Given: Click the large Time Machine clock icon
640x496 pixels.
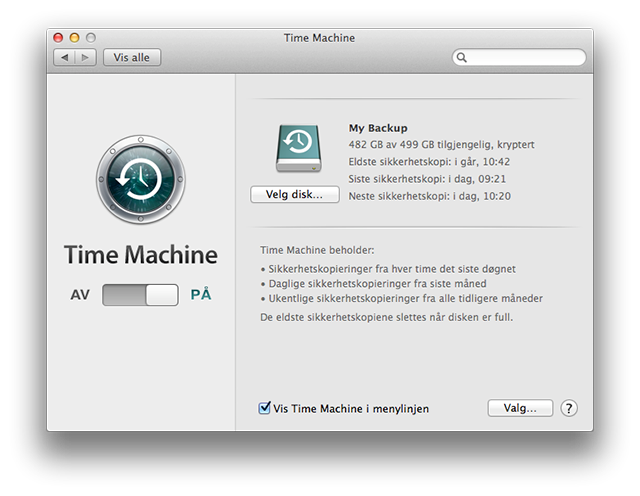Looking at the screenshot, I should 140,180.
